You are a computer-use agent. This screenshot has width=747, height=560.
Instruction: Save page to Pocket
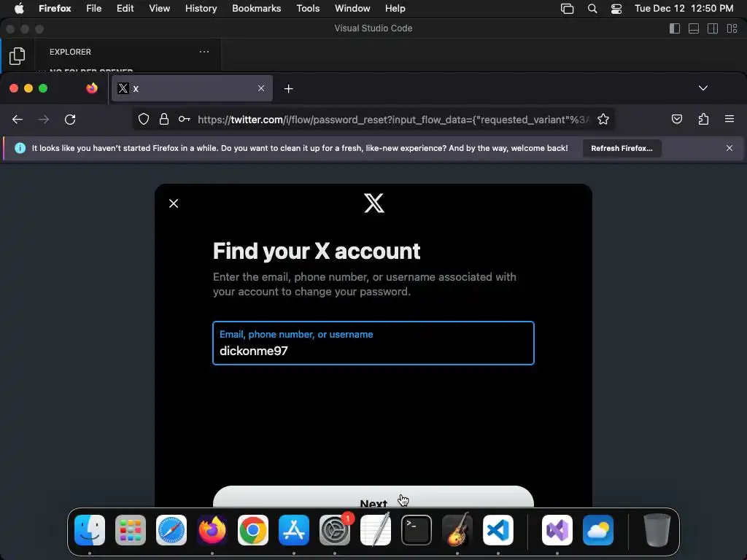[x=676, y=119]
